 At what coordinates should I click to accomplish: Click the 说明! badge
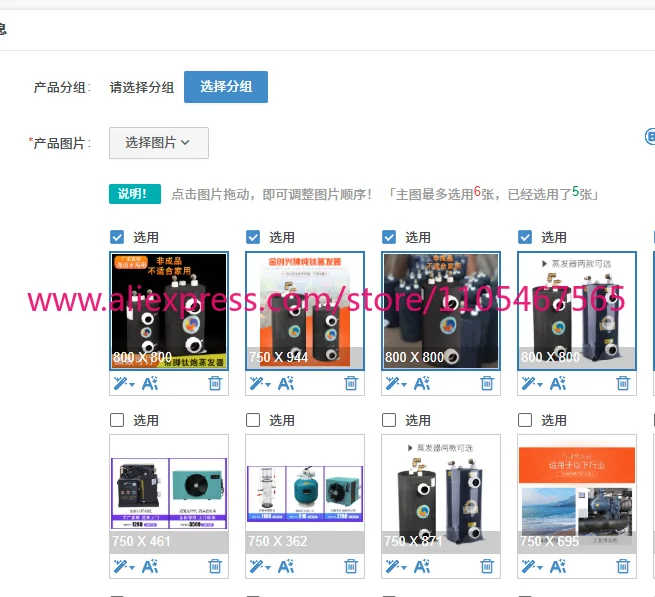[135, 194]
